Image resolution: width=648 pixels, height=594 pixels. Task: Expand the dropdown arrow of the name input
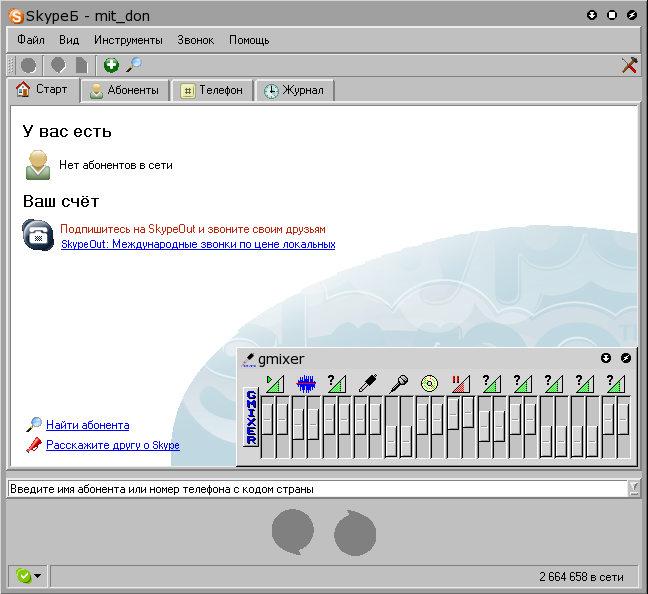[634, 489]
